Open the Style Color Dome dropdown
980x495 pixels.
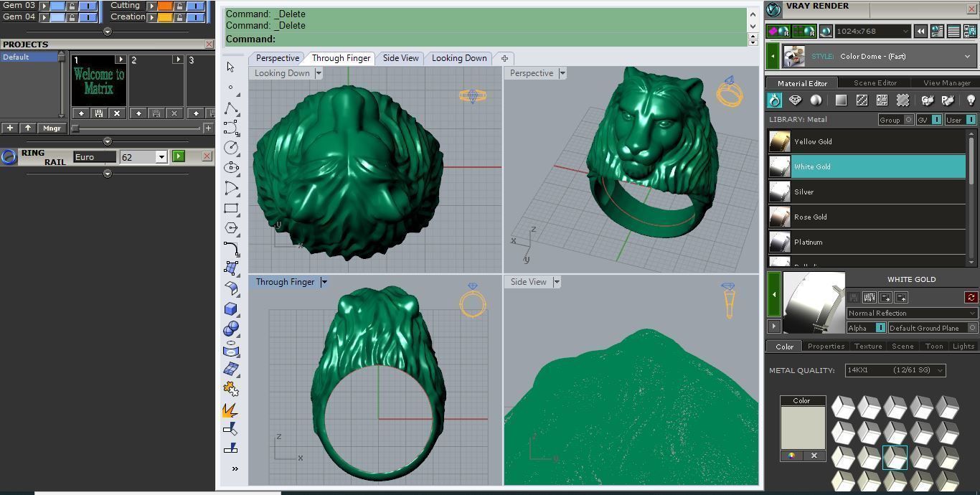click(x=969, y=56)
